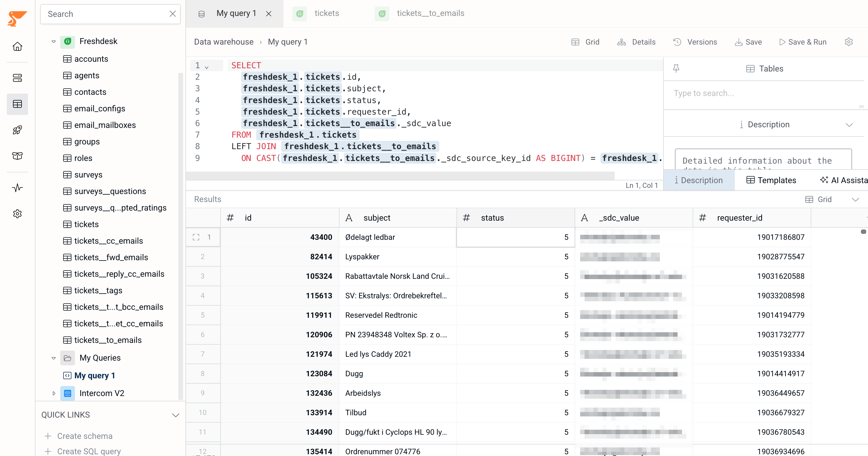Click the query settings gear icon

point(849,42)
